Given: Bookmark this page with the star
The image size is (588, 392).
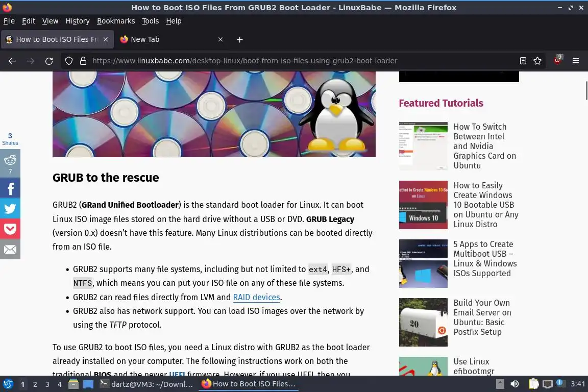Looking at the screenshot, I should [537, 61].
